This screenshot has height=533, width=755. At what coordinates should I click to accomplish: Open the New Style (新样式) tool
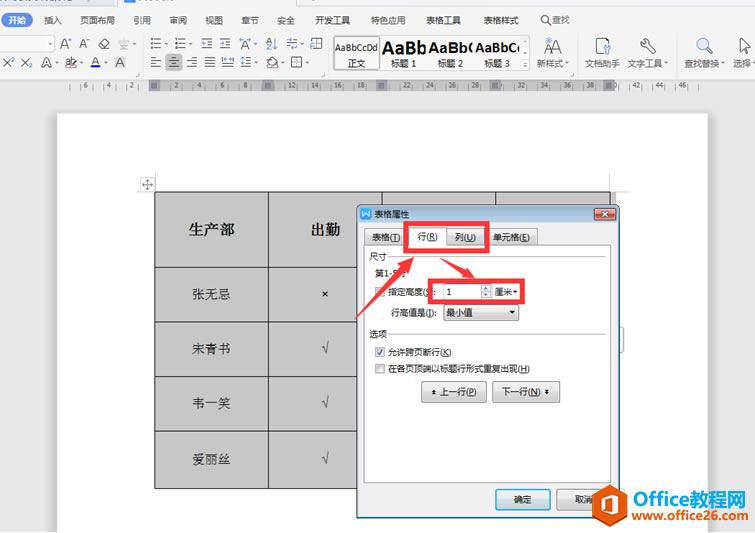[x=552, y=53]
